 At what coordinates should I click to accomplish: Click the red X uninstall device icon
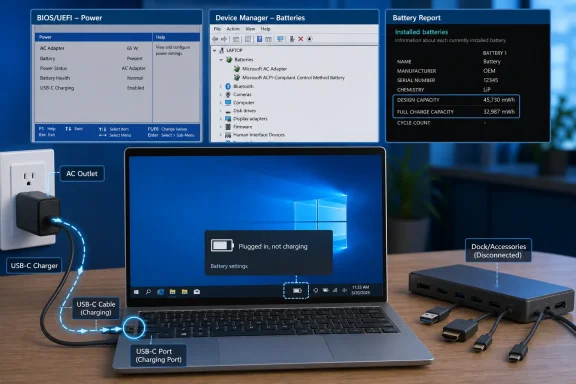pyautogui.click(x=300, y=39)
